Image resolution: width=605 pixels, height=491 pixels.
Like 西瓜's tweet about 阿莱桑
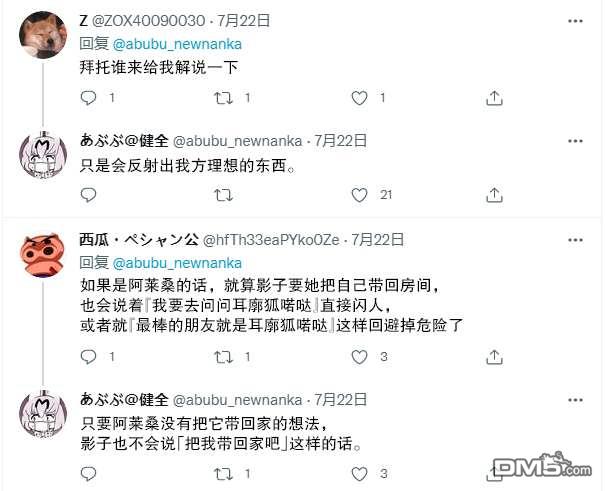pyautogui.click(x=359, y=357)
